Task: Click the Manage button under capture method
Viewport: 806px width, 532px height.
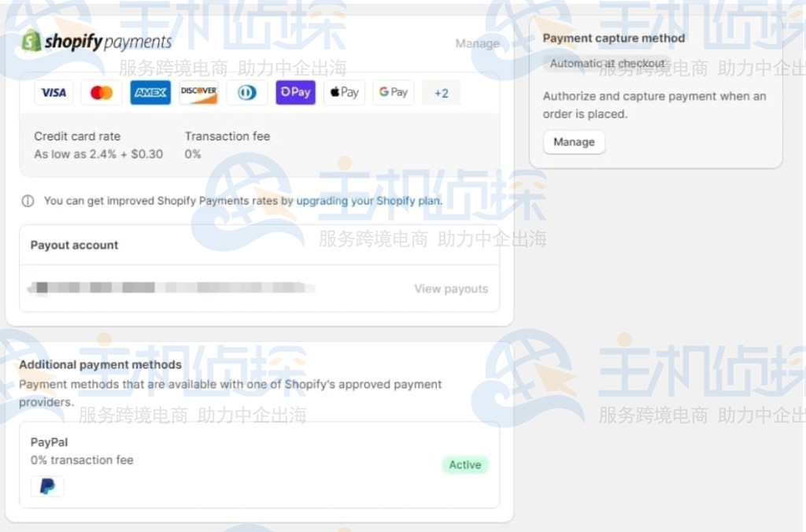Action: click(574, 142)
